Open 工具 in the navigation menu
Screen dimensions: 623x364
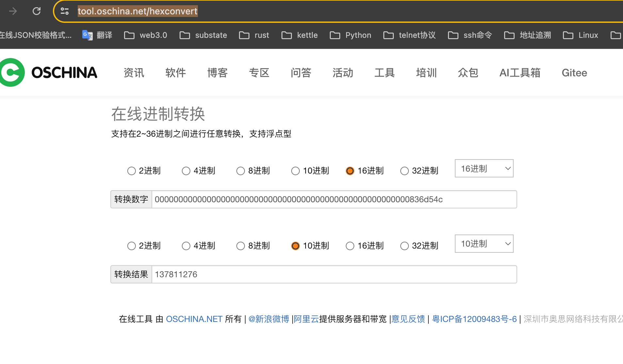click(385, 73)
